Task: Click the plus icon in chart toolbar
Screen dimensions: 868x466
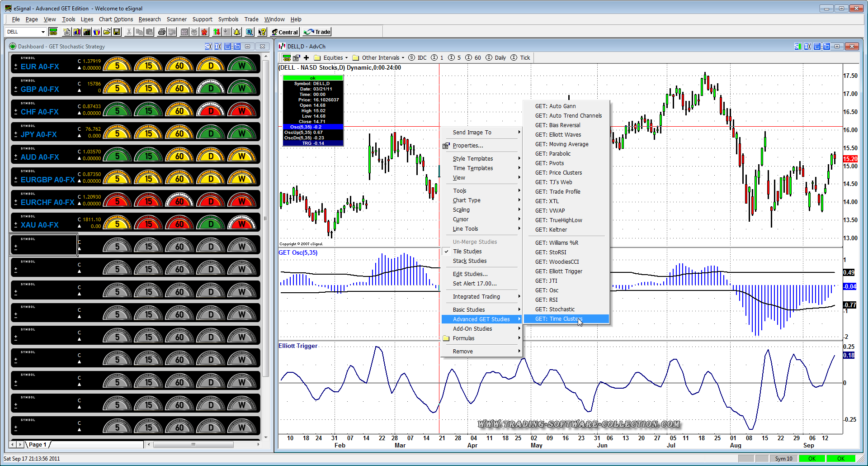Action: pos(306,58)
